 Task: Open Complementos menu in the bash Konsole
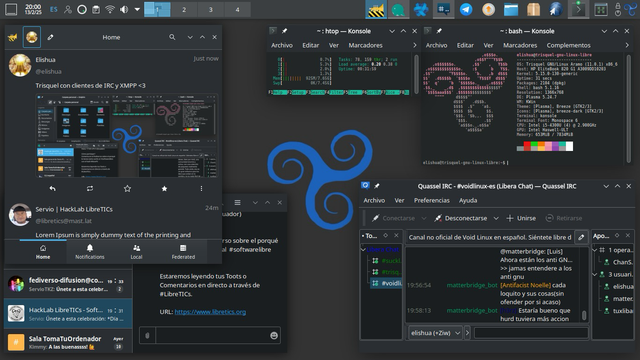[568, 45]
